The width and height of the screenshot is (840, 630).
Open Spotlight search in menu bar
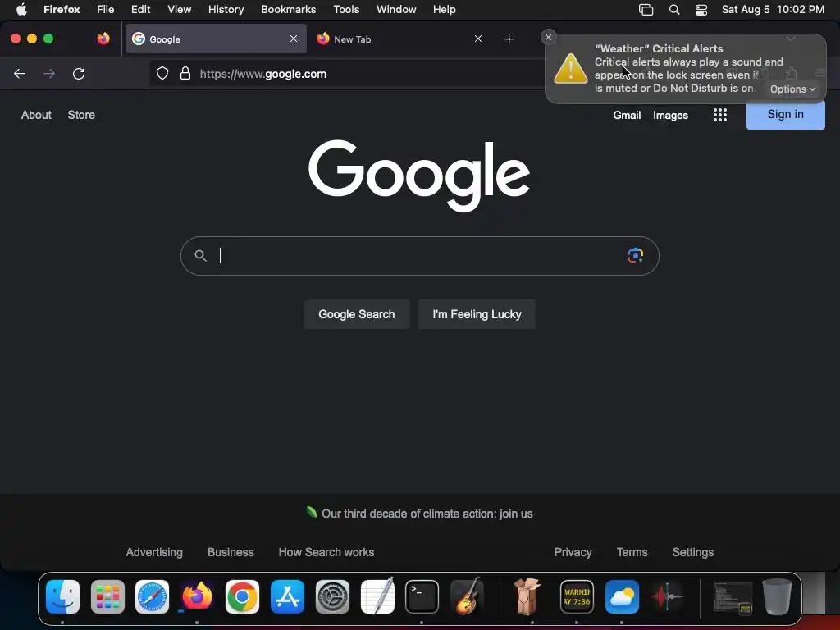click(674, 10)
